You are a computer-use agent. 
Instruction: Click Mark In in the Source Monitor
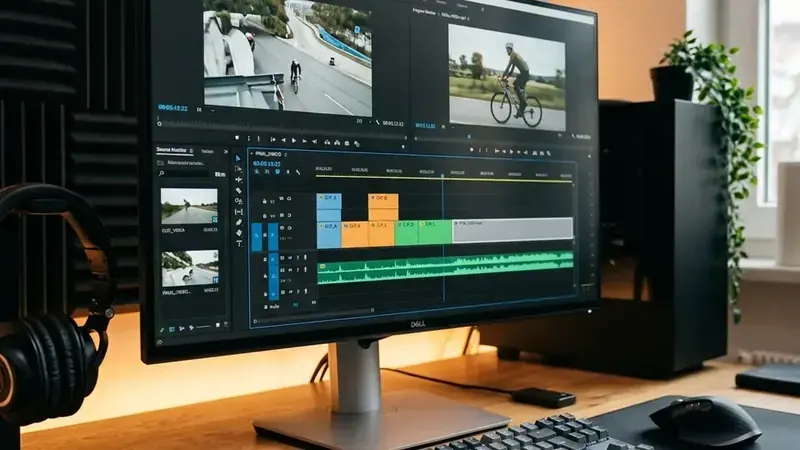coord(249,139)
